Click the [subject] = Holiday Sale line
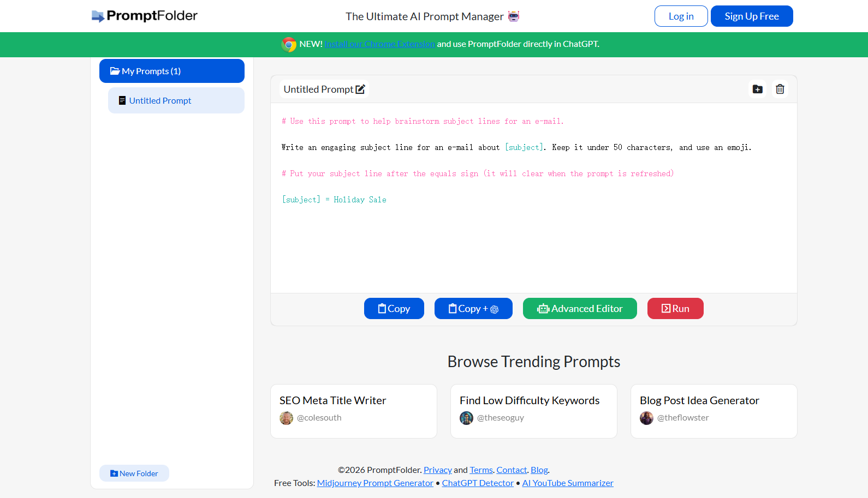 pos(334,200)
